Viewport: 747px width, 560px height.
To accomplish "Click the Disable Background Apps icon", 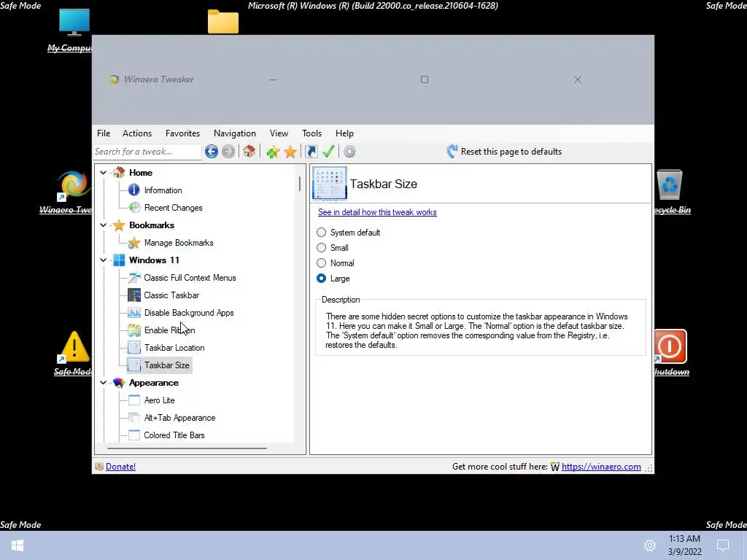I will (x=134, y=313).
